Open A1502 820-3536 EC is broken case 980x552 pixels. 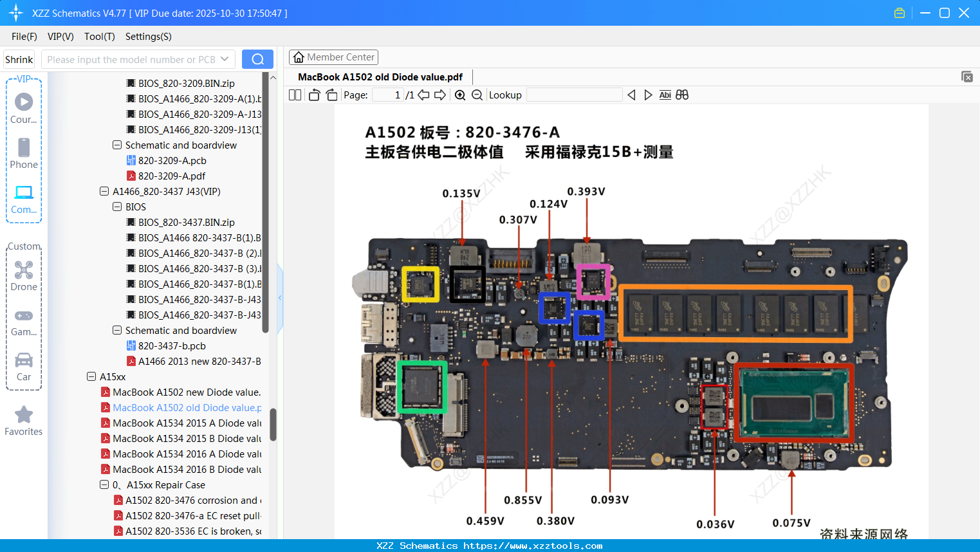pos(187,531)
